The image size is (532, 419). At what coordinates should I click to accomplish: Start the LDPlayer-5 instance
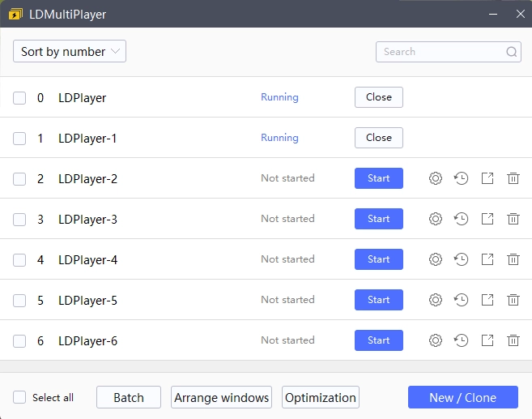[378, 300]
